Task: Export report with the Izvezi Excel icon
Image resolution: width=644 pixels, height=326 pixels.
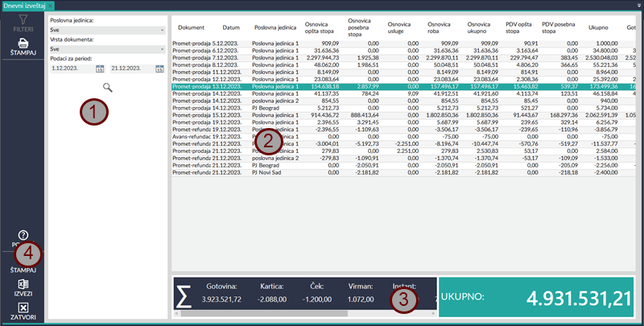Action: pyautogui.click(x=23, y=284)
